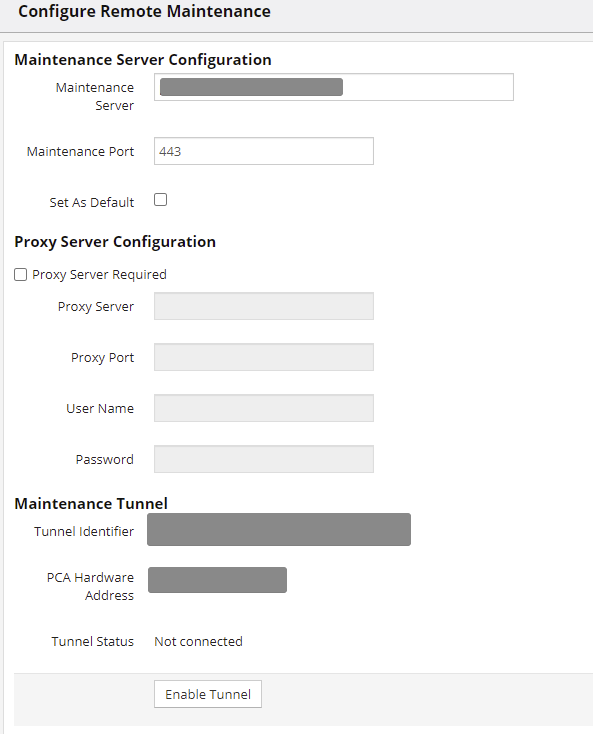This screenshot has height=743, width=616.
Task: Click the redacted Tunnel Identifier value
Action: (x=279, y=530)
